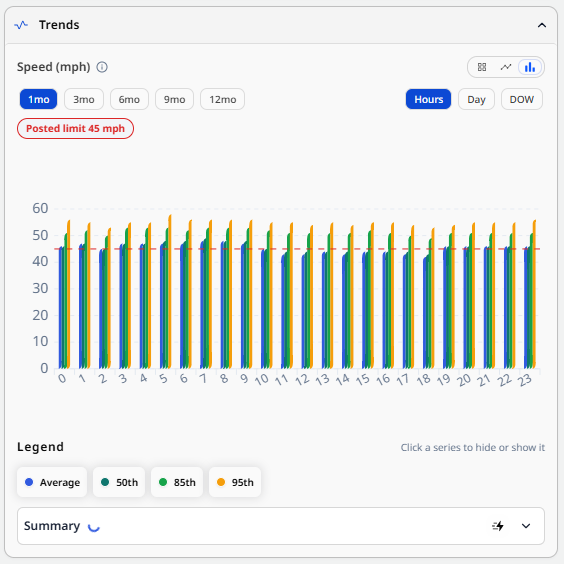Group data by Hours
This screenshot has height=564, width=564.
(428, 99)
